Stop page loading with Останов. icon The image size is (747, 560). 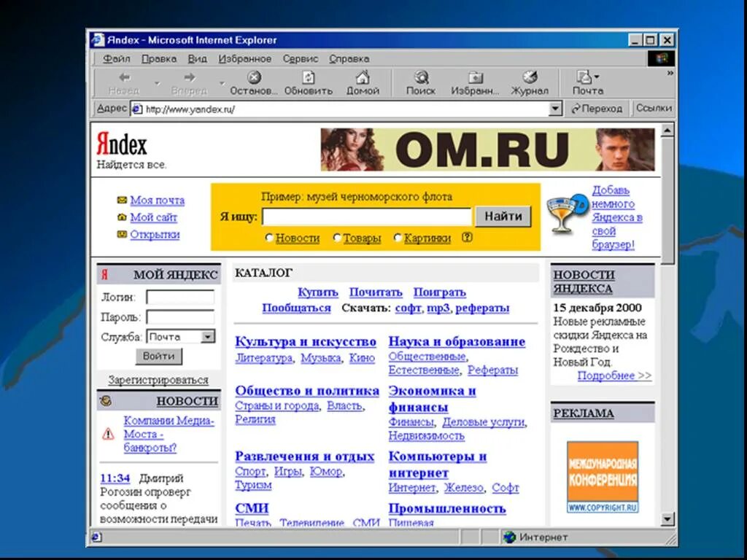(254, 77)
